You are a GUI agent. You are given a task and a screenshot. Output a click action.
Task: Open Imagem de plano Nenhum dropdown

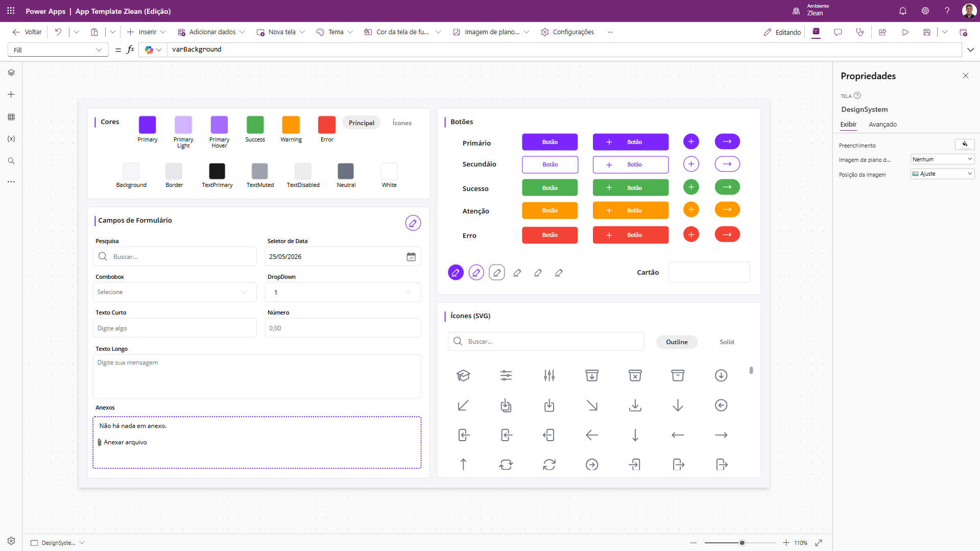(942, 159)
